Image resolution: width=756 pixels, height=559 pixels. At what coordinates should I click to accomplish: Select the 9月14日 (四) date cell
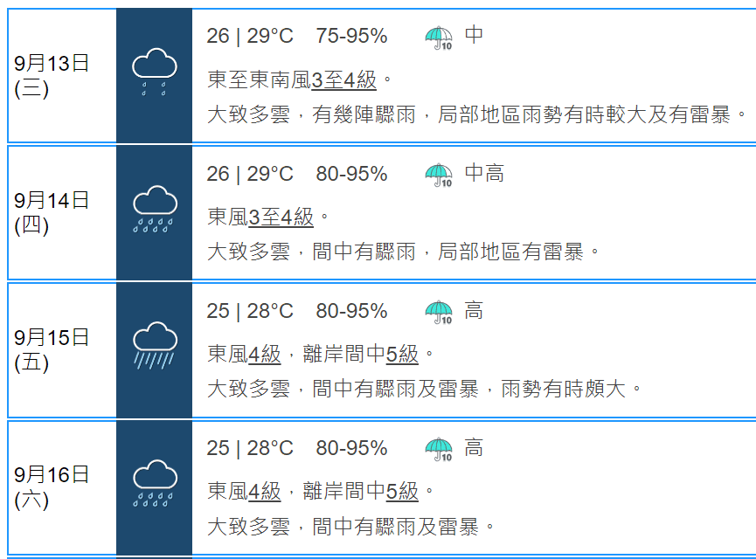[x=62, y=213]
